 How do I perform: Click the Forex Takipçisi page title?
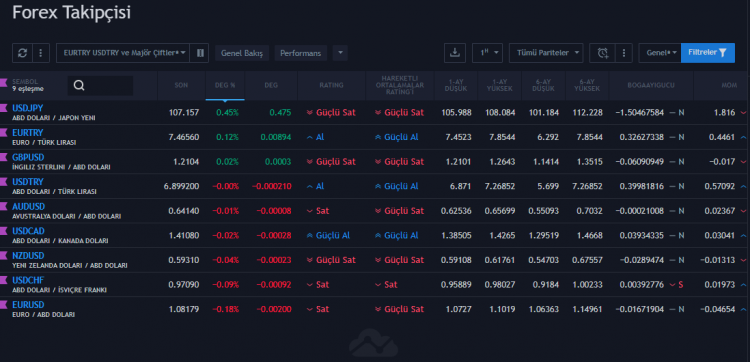[71, 13]
